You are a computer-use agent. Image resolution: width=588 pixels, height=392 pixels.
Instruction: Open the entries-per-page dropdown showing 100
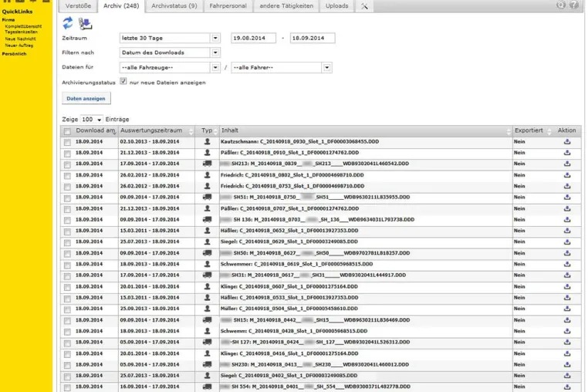click(x=92, y=120)
